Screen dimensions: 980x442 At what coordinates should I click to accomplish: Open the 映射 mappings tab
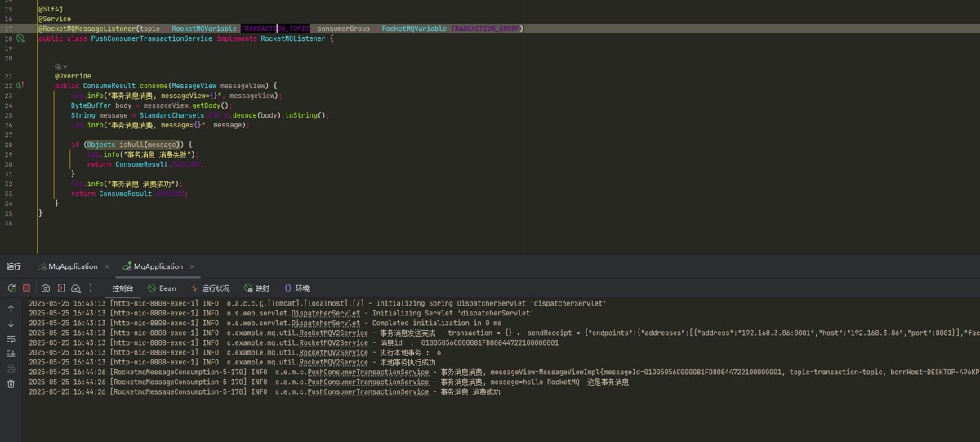coord(256,288)
